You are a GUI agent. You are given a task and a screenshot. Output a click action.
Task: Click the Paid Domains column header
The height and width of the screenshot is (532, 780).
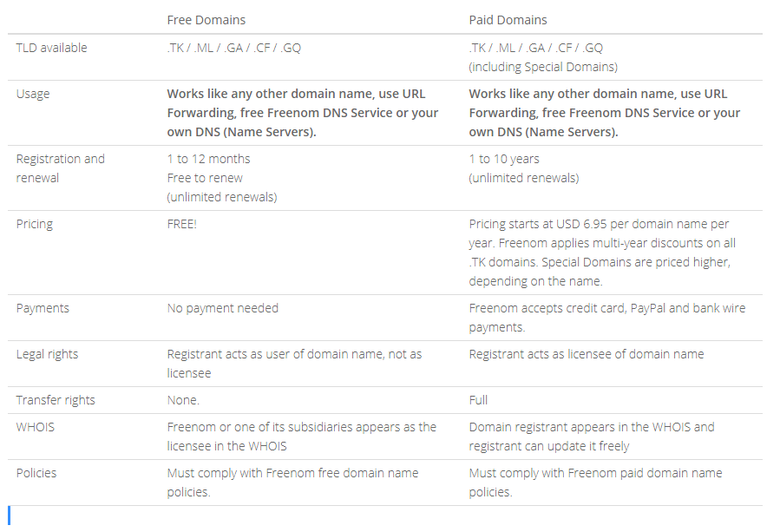pyautogui.click(x=508, y=20)
